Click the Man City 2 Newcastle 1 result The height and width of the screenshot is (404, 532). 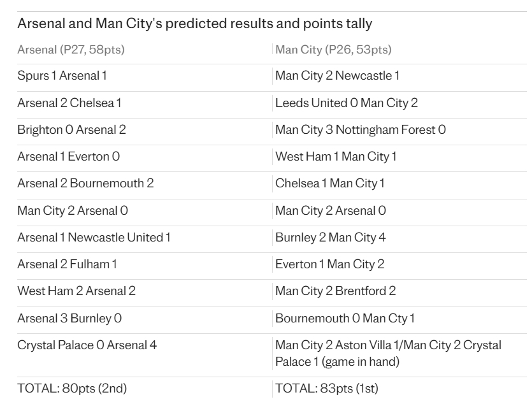(337, 76)
